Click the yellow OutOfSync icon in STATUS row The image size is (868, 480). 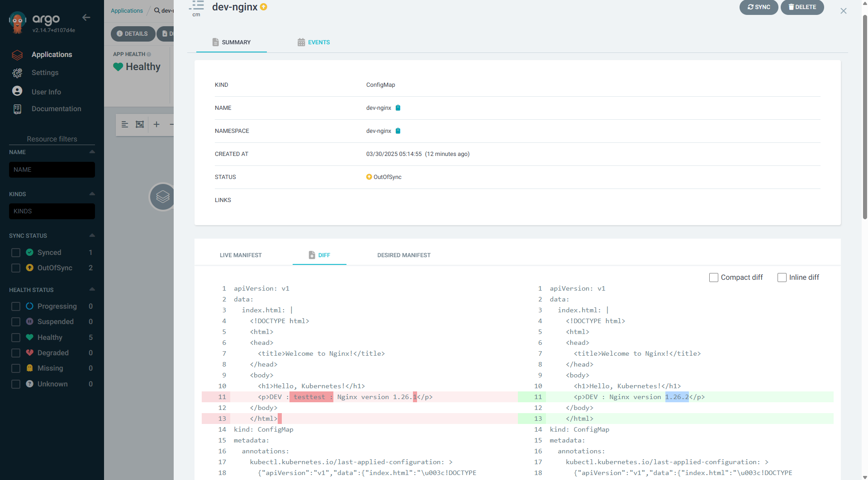tap(369, 177)
